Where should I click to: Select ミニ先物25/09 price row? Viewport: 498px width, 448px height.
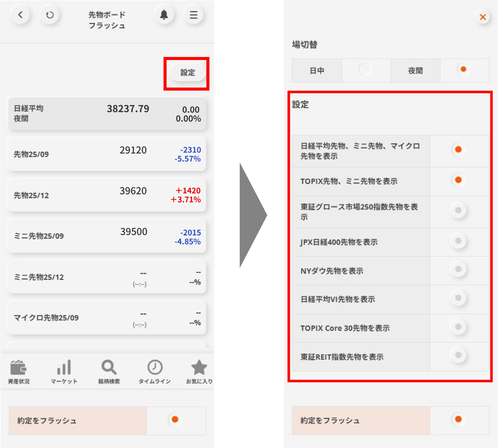107,236
